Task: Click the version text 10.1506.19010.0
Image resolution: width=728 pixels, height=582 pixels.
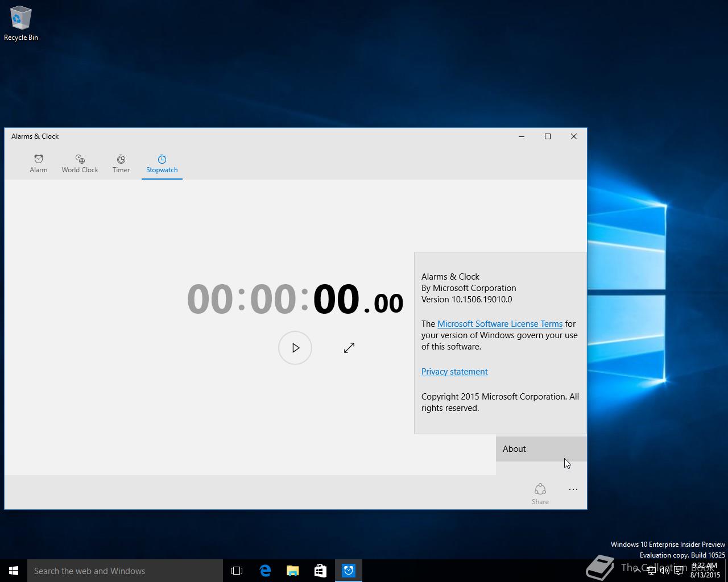Action: [x=482, y=299]
